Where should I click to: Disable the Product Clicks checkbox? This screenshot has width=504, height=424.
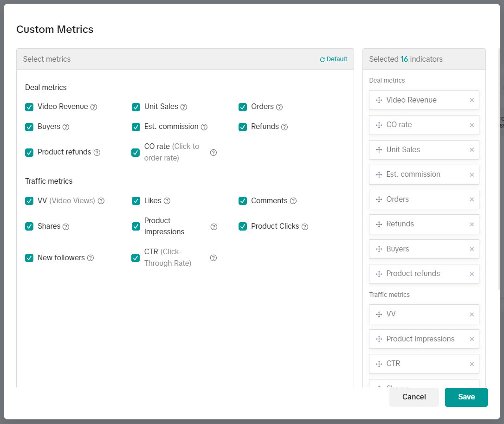pyautogui.click(x=243, y=226)
